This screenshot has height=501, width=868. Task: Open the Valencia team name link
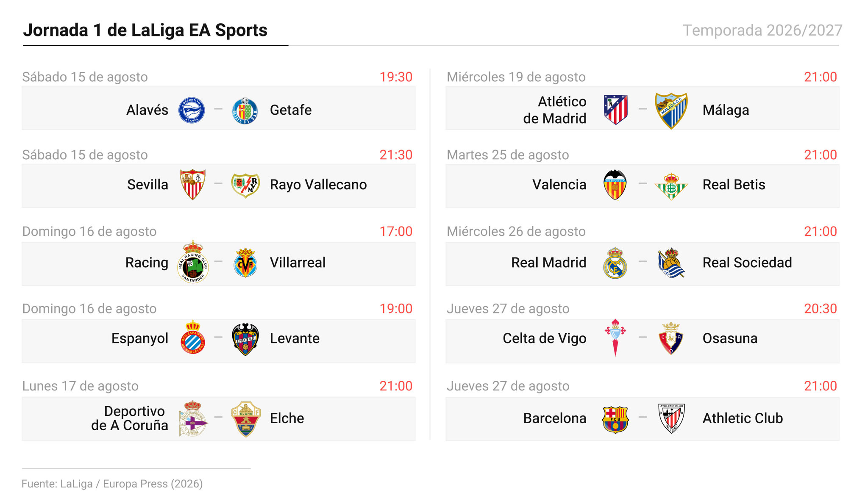(x=559, y=185)
